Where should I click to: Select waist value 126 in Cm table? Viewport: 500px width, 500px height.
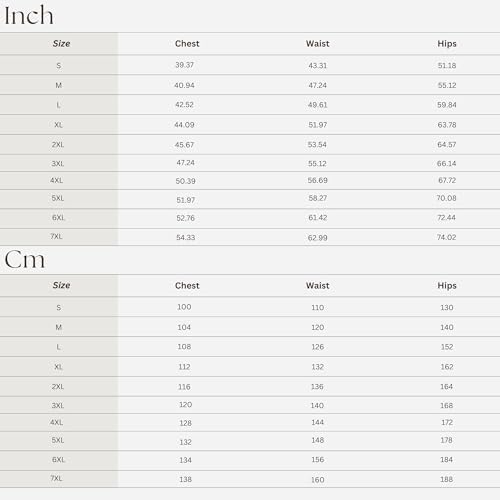coord(317,347)
